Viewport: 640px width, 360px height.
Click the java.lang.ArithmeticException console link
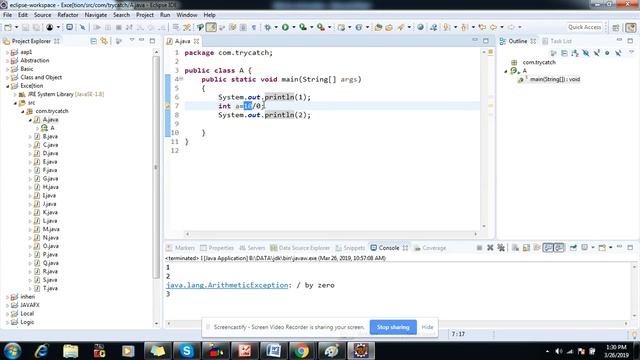point(227,285)
